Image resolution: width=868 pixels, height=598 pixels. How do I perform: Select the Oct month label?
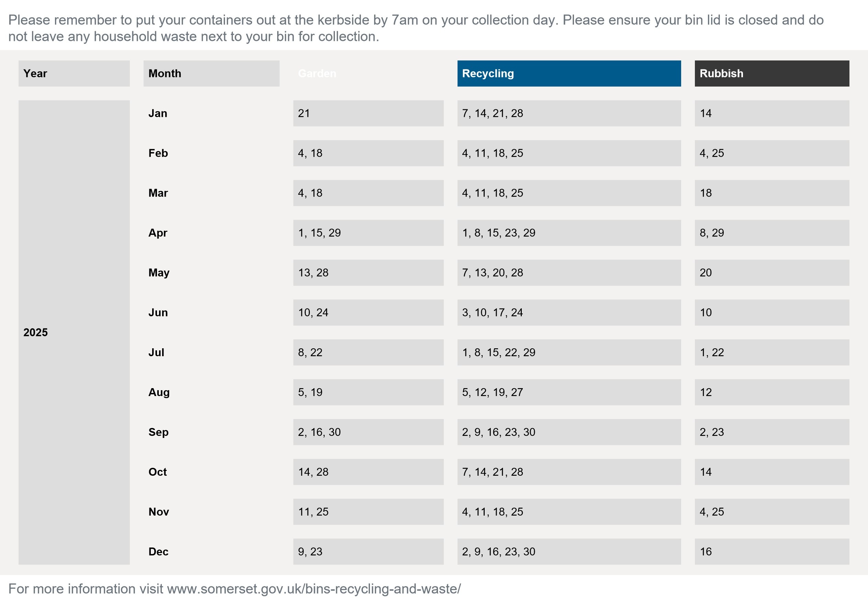point(158,472)
